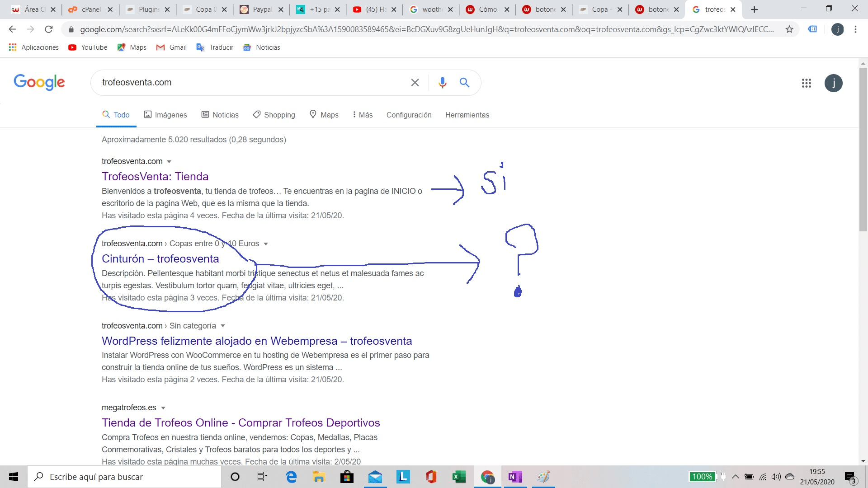The width and height of the screenshot is (868, 488).
Task: Open the TrofeosVenta: Tienda result
Action: click(155, 177)
